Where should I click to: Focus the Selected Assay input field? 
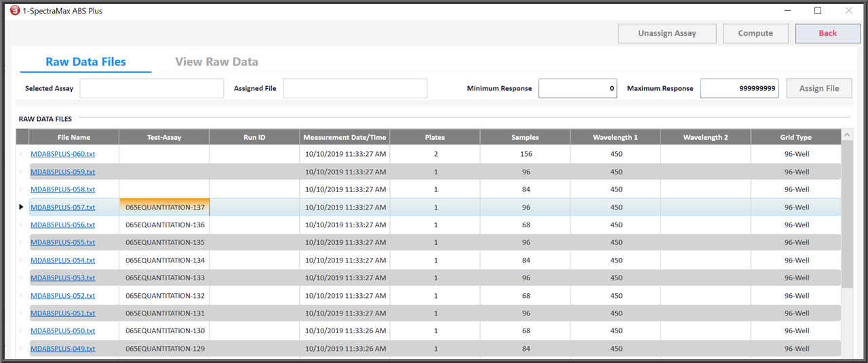tap(152, 88)
